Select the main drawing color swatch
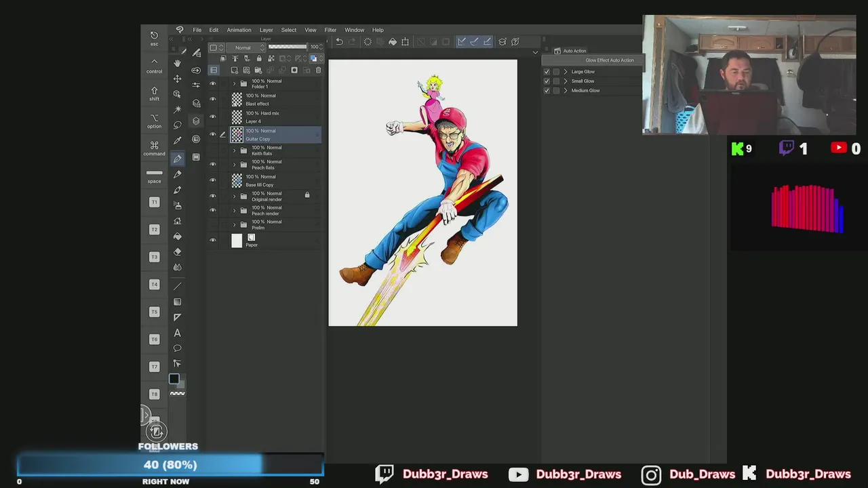Image resolution: width=868 pixels, height=488 pixels. click(174, 380)
